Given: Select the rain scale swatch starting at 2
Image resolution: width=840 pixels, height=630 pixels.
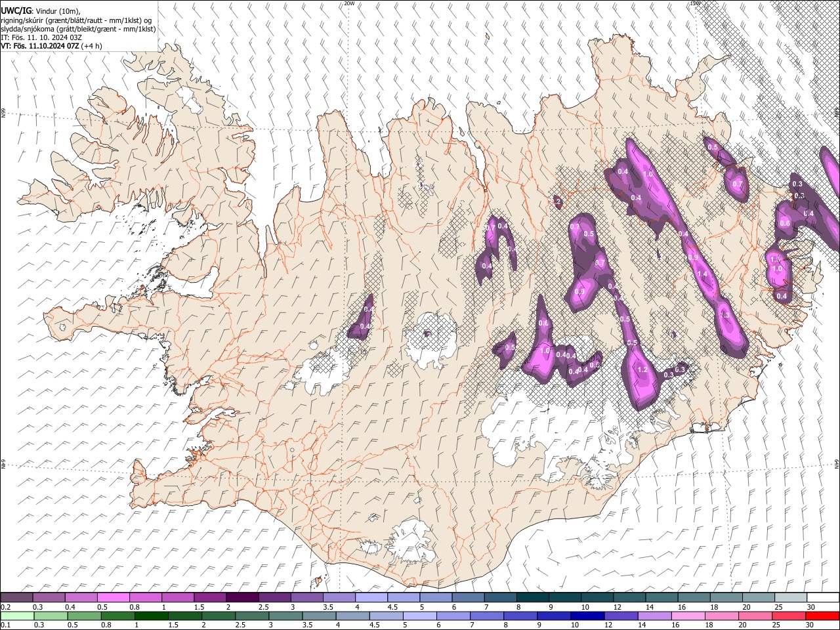Looking at the screenshot, I should (219, 616).
